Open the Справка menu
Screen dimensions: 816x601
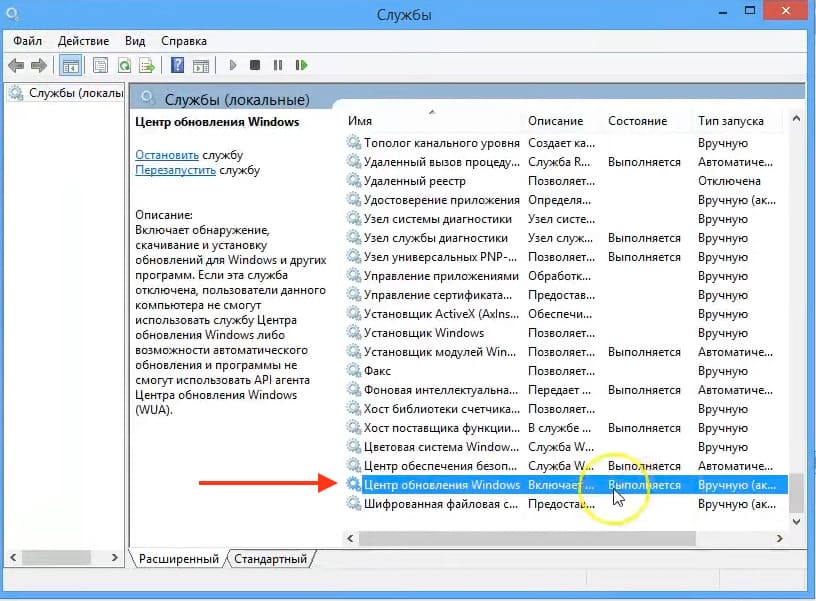(183, 41)
